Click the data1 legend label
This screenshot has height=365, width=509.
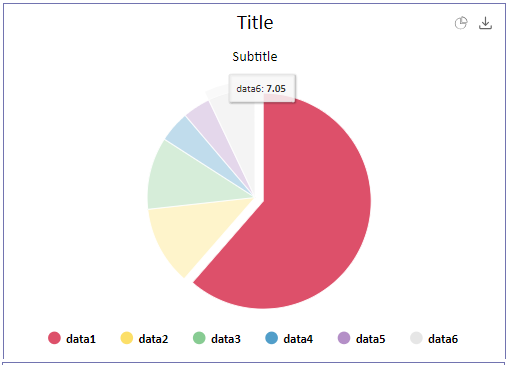coord(81,339)
